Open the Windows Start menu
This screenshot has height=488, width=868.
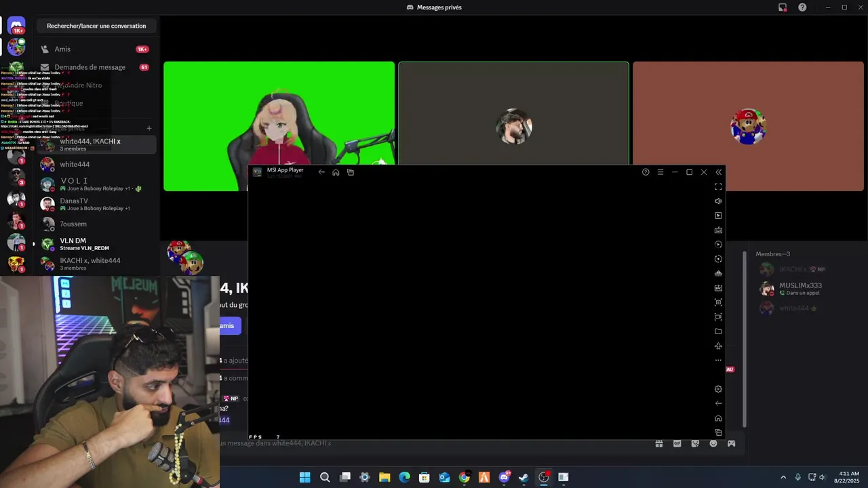(305, 477)
